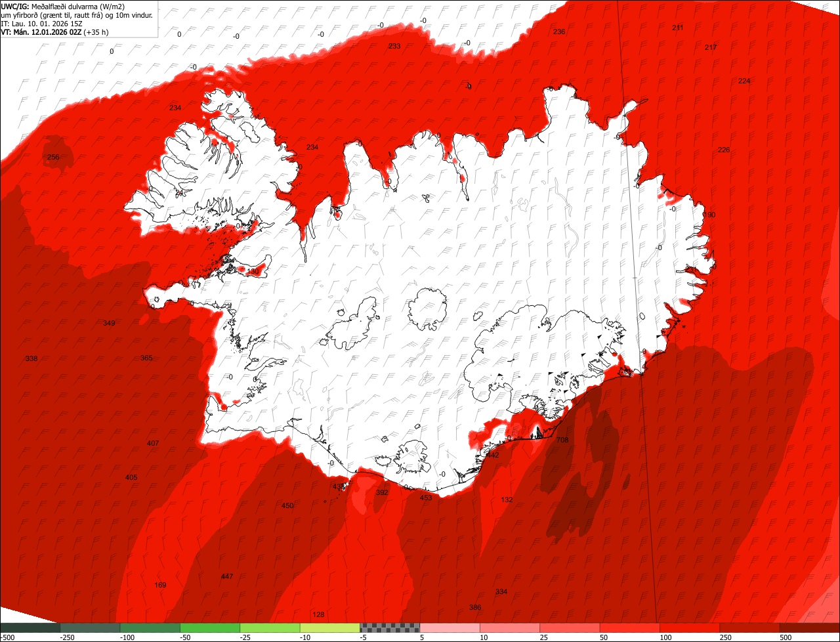Click the value '334' on the map
Image resolution: width=840 pixels, height=642 pixels.
click(x=501, y=591)
